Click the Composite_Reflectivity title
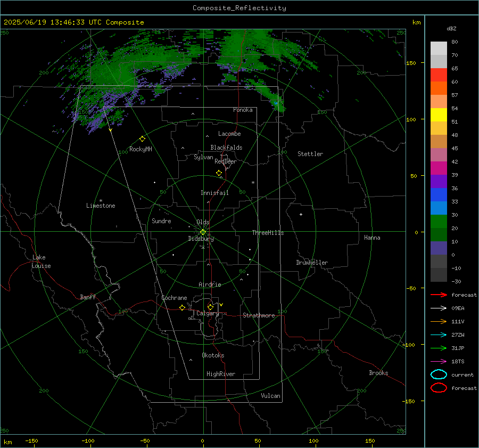The image size is (479, 448). 240,8
